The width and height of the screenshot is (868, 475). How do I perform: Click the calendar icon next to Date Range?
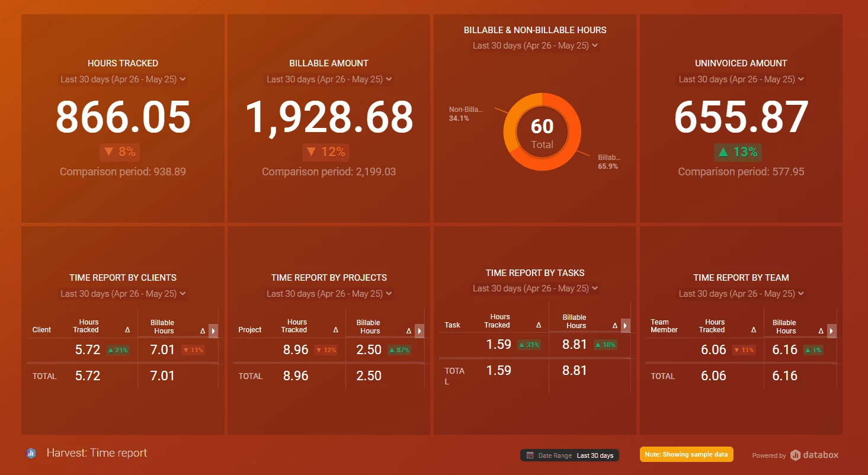(x=530, y=455)
